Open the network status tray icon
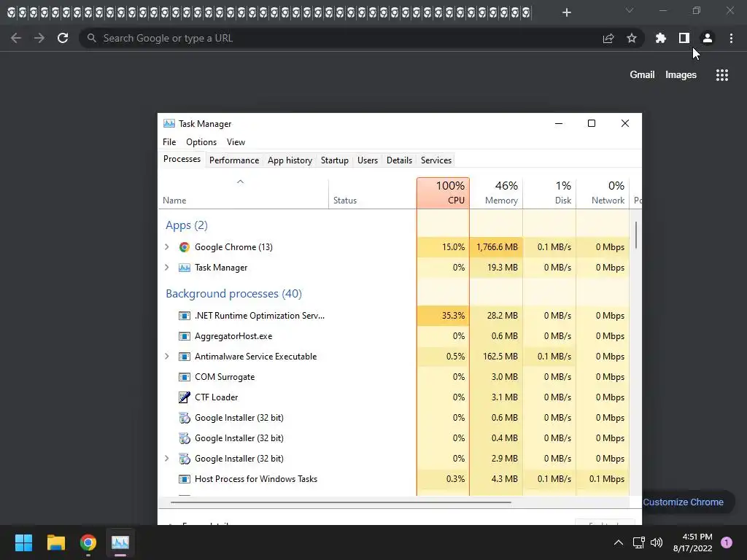 click(639, 542)
